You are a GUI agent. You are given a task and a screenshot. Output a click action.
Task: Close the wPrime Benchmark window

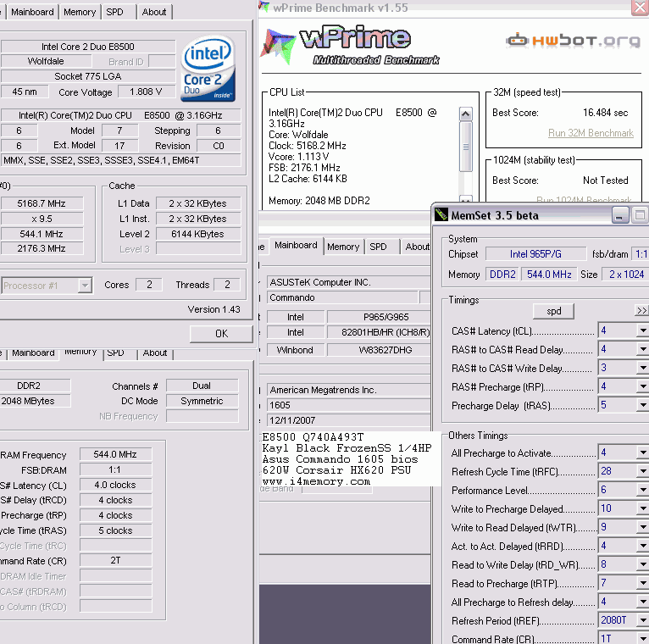640,8
